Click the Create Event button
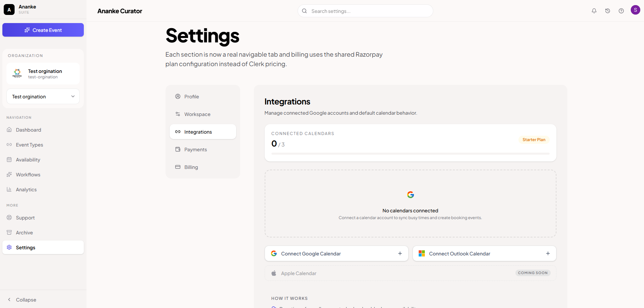The image size is (644, 308). point(43,30)
